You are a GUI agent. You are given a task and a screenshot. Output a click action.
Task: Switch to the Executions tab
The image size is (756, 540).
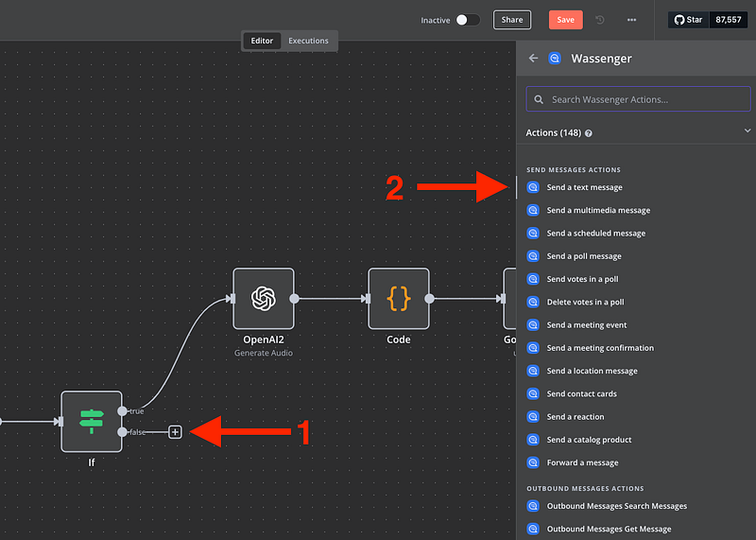(308, 41)
